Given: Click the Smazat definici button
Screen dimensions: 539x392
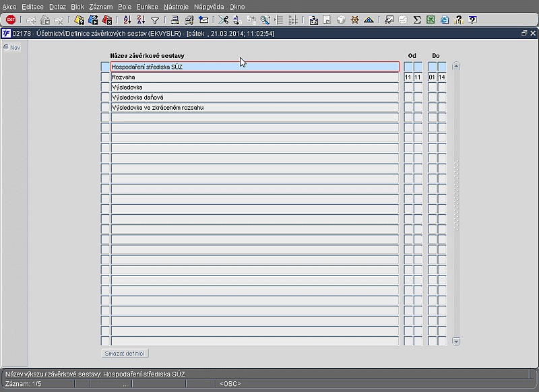Looking at the screenshot, I should [x=125, y=353].
